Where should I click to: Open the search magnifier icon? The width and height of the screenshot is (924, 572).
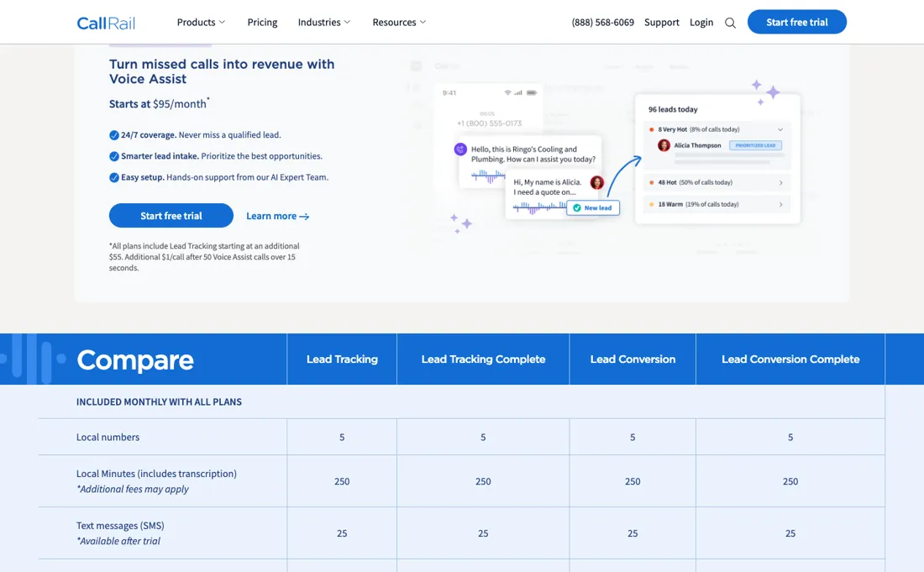730,23
